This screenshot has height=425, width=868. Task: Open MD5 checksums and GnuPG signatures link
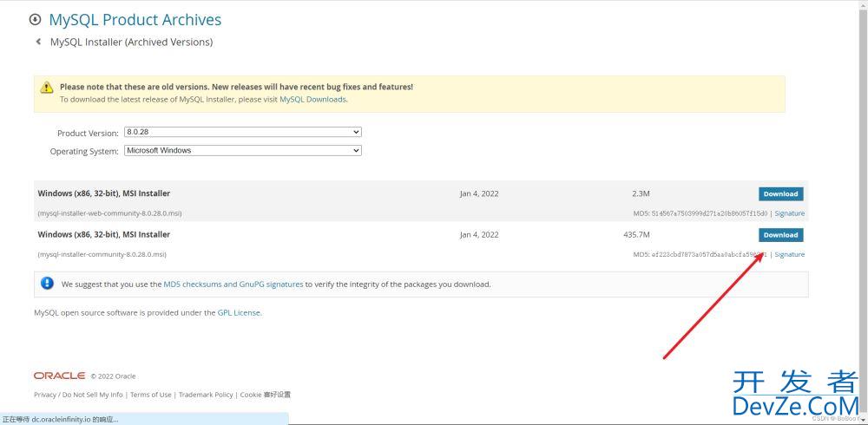(233, 284)
